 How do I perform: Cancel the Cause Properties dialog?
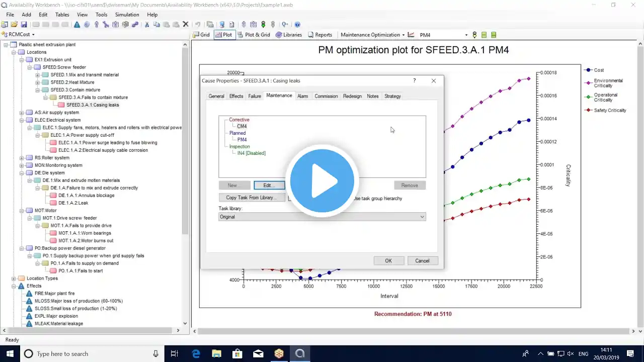click(x=422, y=260)
